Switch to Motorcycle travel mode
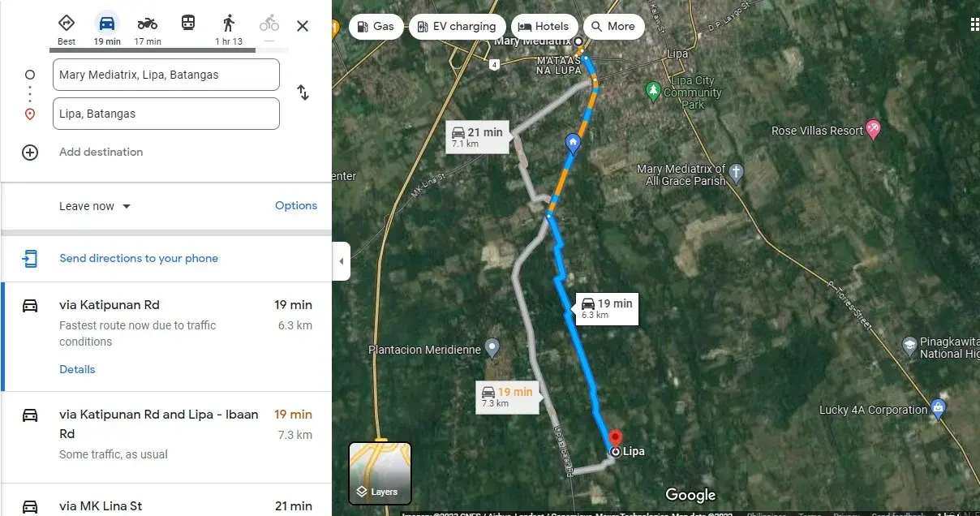980x516 pixels. tap(148, 29)
